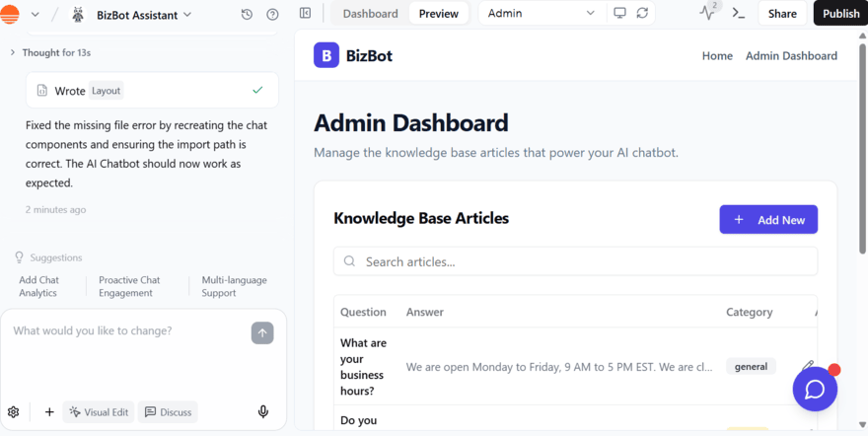This screenshot has width=868, height=436.
Task: Refresh the preview with the reload icon
Action: [642, 13]
